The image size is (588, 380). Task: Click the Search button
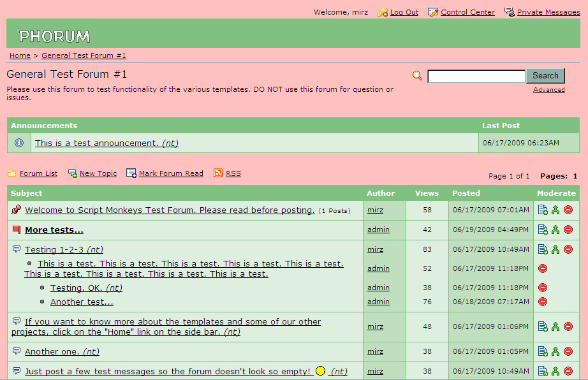coord(545,76)
